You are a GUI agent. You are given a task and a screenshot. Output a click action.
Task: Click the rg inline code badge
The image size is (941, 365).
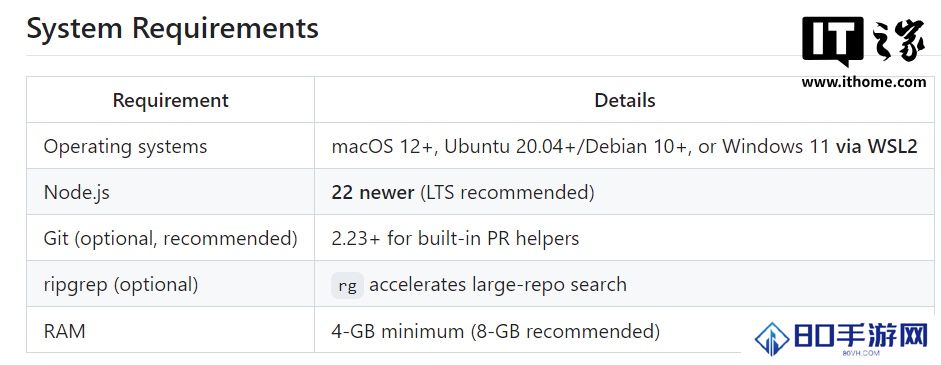click(x=347, y=285)
